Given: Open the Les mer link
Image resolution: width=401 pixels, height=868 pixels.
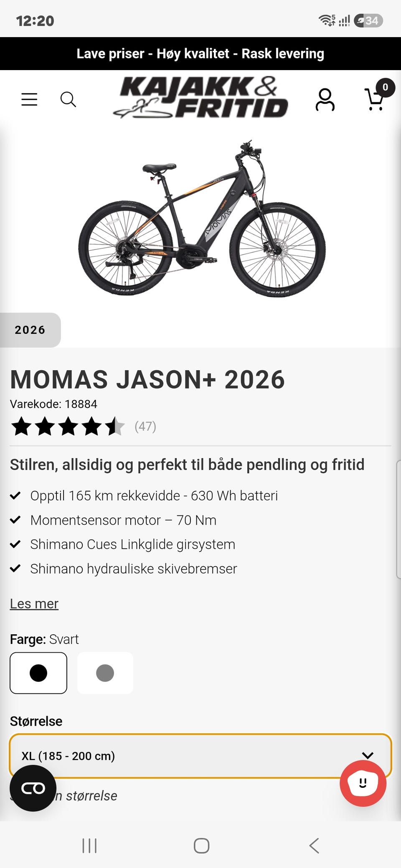Looking at the screenshot, I should click(34, 604).
